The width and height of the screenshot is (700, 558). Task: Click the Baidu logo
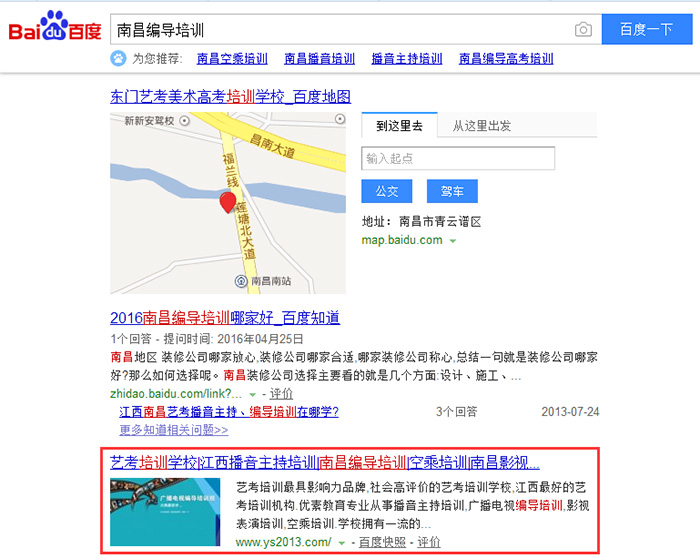pyautogui.click(x=55, y=26)
